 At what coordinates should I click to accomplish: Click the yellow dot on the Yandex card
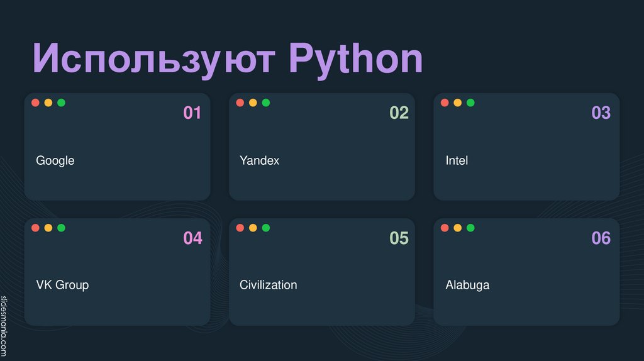(253, 103)
